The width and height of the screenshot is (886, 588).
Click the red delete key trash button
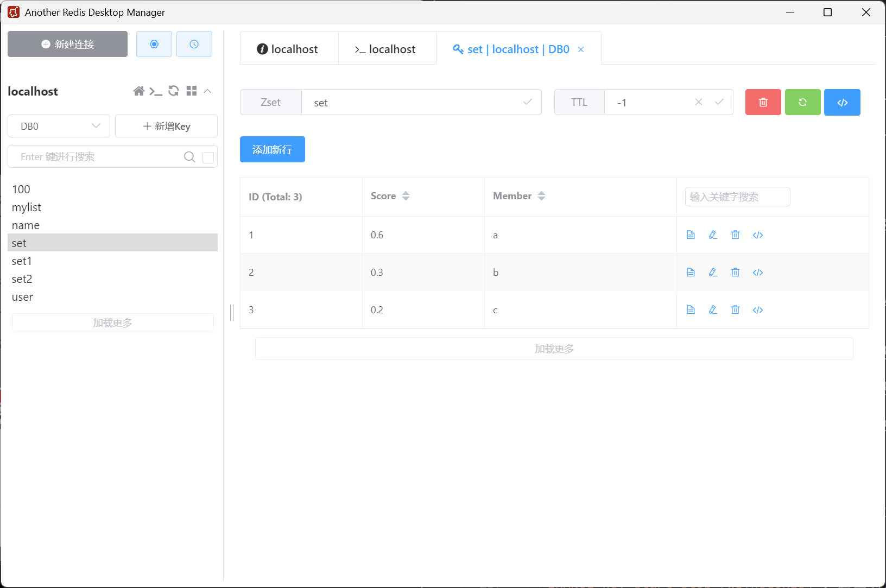click(x=763, y=102)
